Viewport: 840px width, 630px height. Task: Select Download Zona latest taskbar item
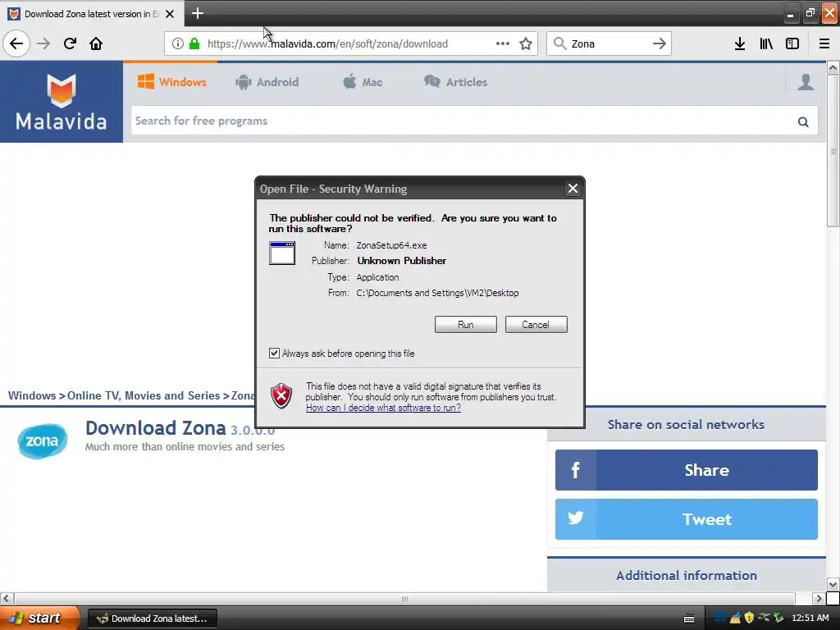[152, 619]
